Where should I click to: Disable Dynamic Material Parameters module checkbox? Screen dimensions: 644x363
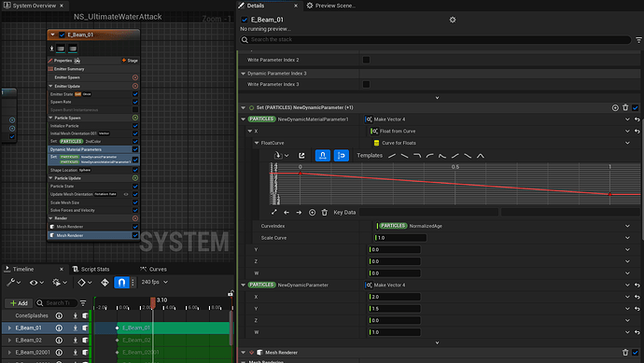(135, 149)
